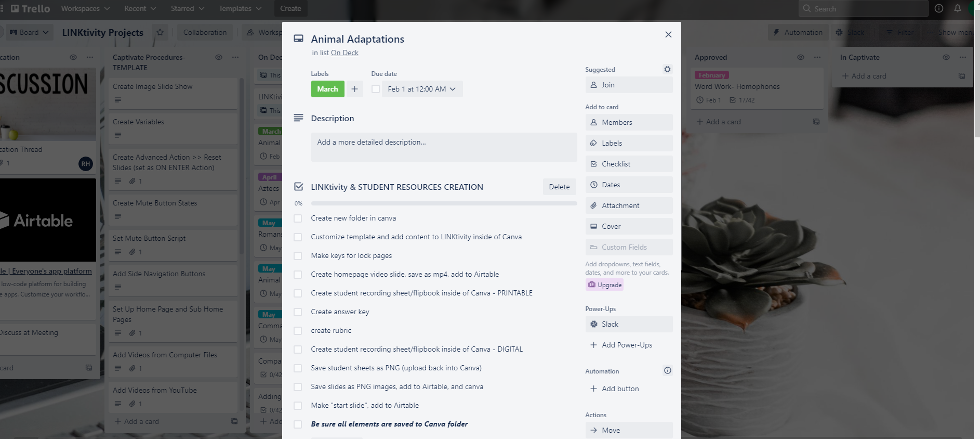Check 'create rubric' item
Image resolution: width=980 pixels, height=439 pixels.
pos(298,331)
